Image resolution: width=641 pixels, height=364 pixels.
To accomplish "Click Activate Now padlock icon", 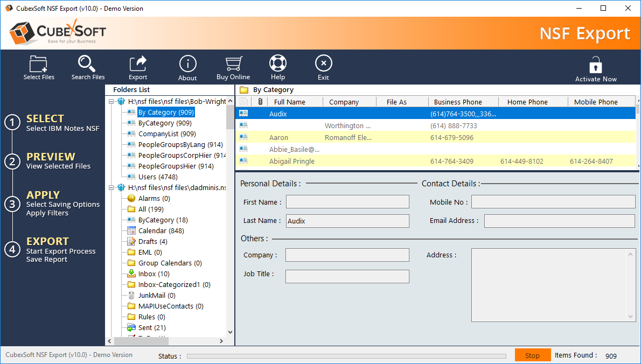I will [595, 66].
